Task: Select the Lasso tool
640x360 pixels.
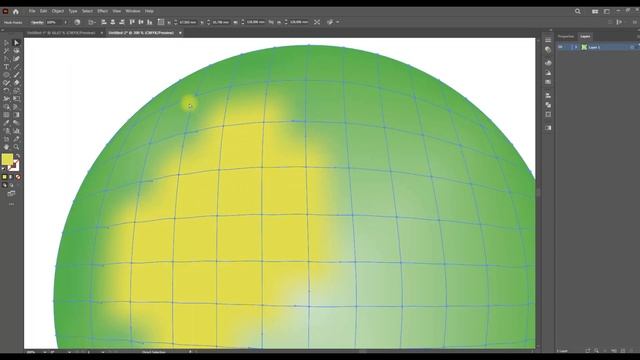Action: [16, 51]
